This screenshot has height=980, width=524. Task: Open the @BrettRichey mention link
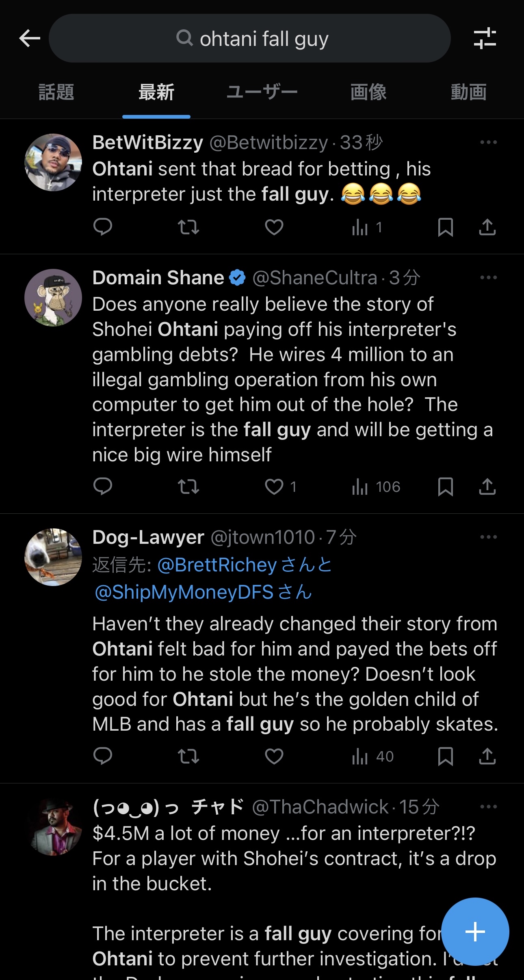tap(217, 565)
